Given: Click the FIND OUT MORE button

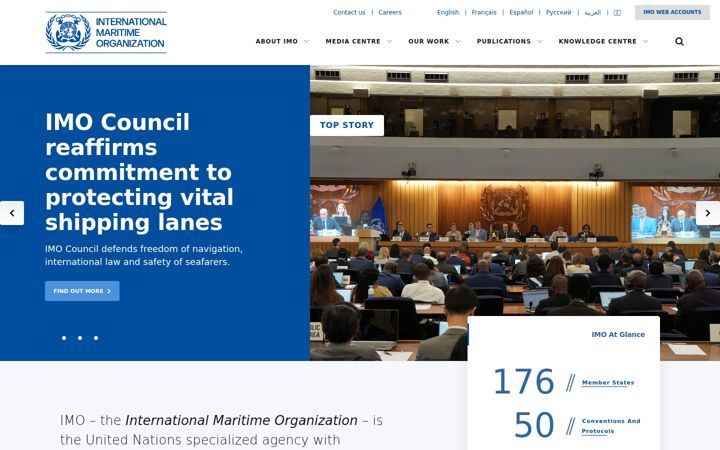Looking at the screenshot, I should click(82, 291).
